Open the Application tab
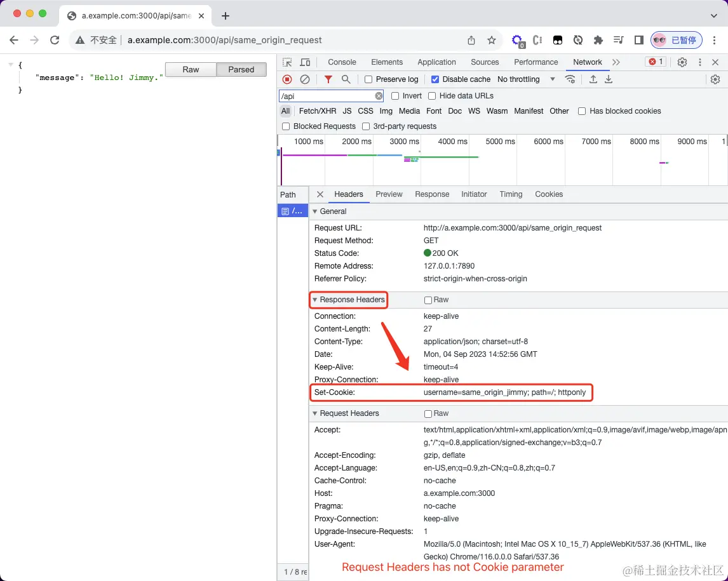 tap(436, 62)
